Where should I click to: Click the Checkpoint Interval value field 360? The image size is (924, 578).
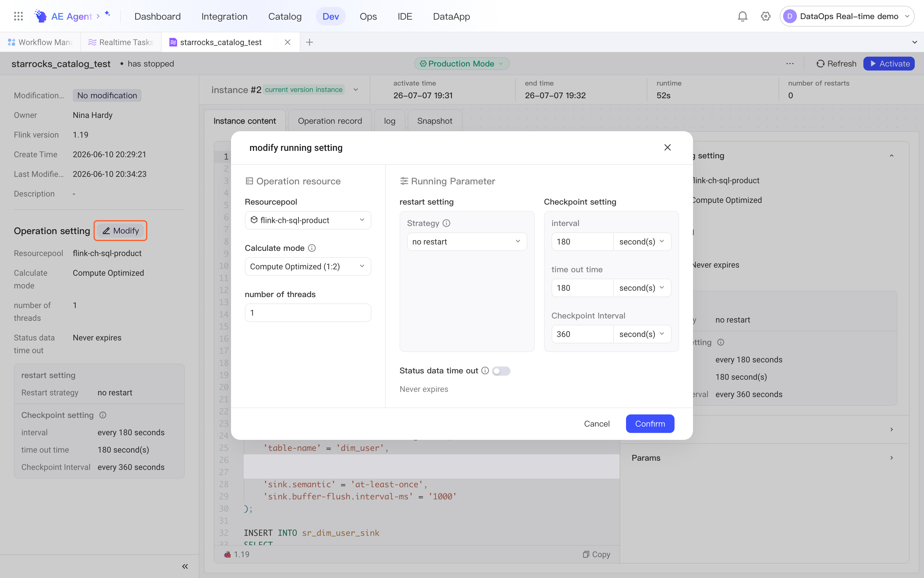tap(582, 334)
